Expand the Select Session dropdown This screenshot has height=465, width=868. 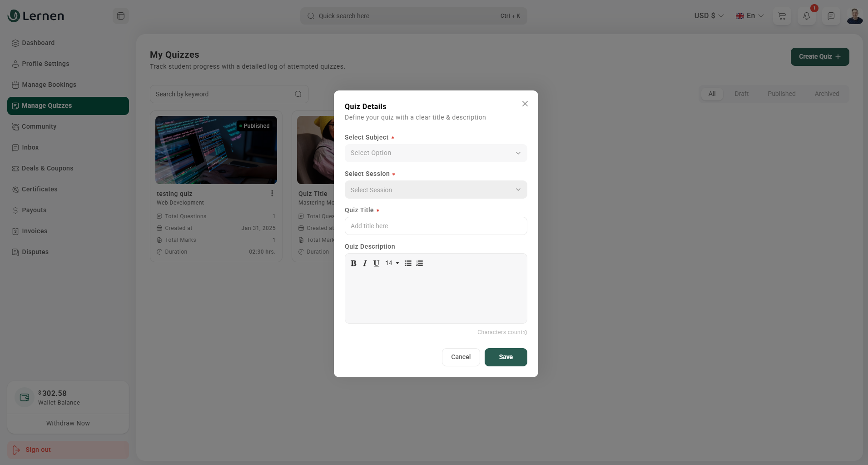click(x=436, y=190)
